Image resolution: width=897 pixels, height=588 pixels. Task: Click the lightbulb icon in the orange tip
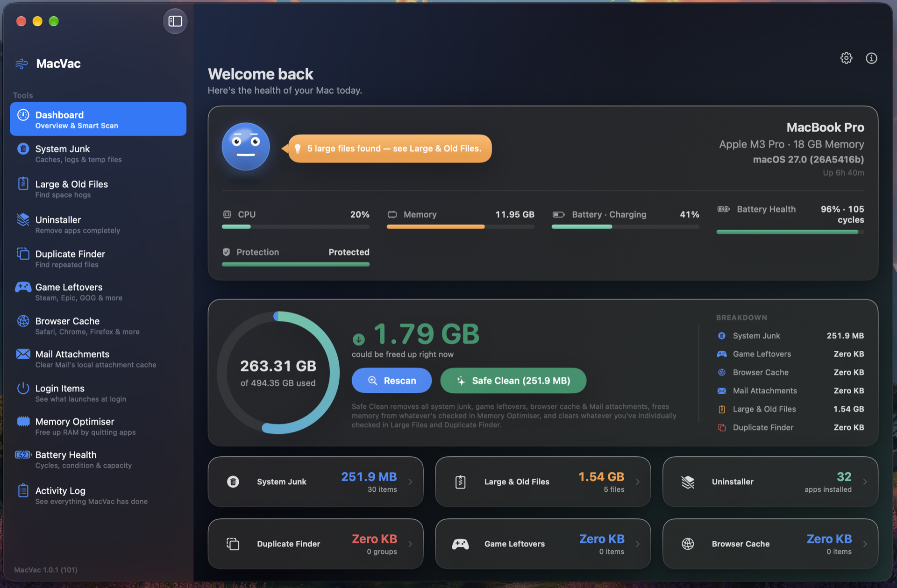click(x=298, y=149)
